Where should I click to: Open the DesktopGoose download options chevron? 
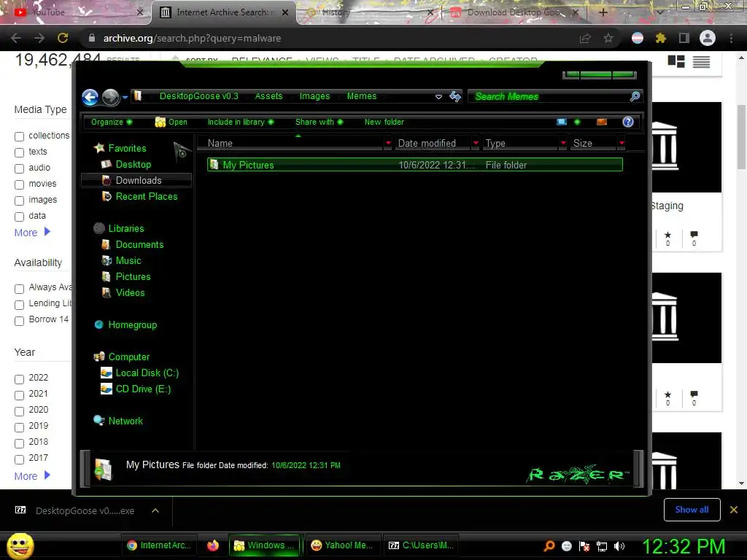(x=155, y=510)
